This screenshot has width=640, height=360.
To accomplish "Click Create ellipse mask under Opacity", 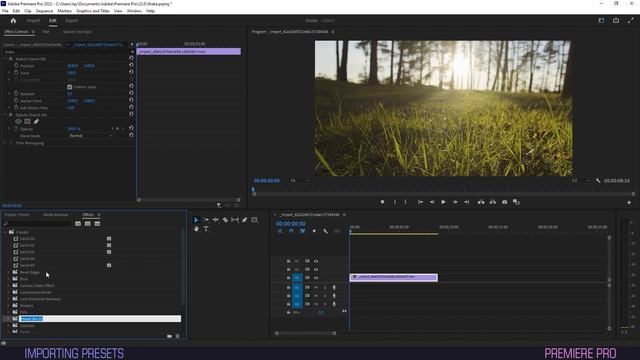I will pyautogui.click(x=18, y=121).
